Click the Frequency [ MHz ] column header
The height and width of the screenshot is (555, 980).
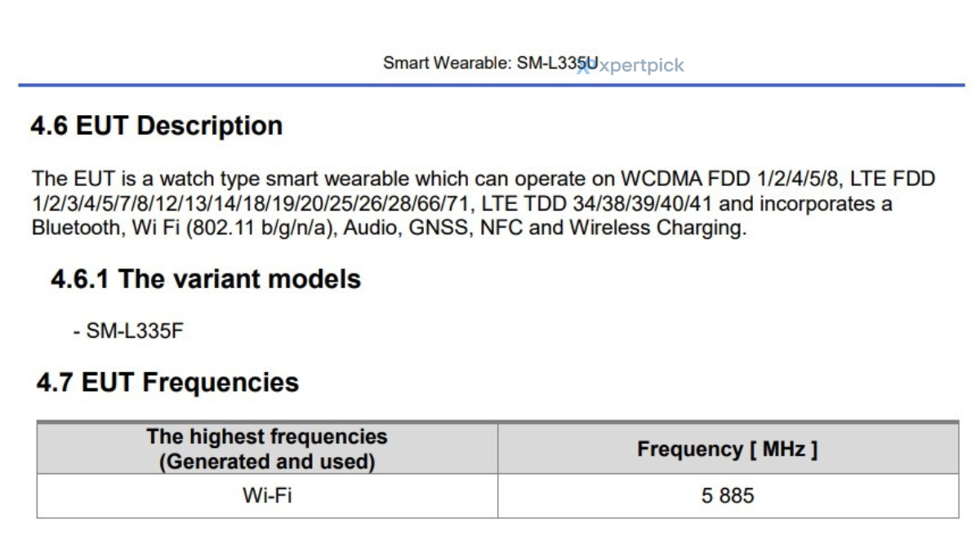(727, 449)
